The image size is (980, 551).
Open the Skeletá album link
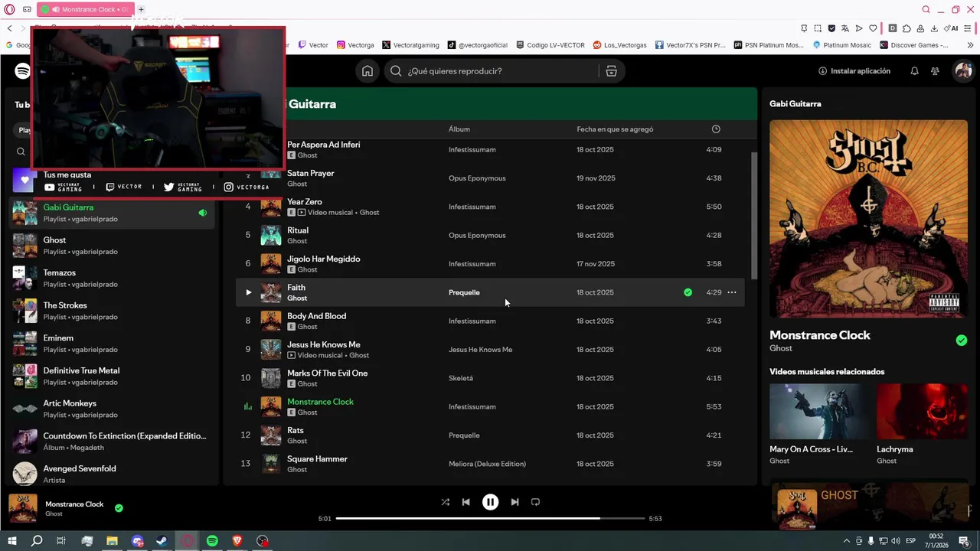461,378
